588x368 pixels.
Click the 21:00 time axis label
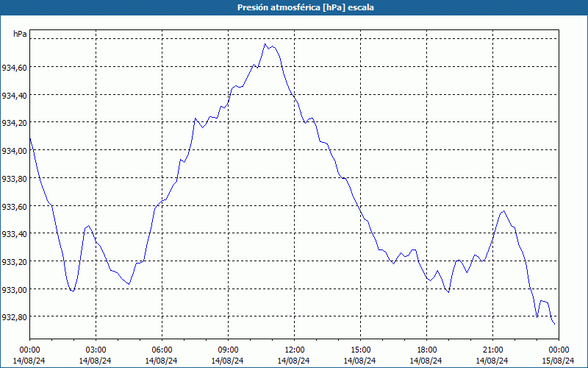492,350
